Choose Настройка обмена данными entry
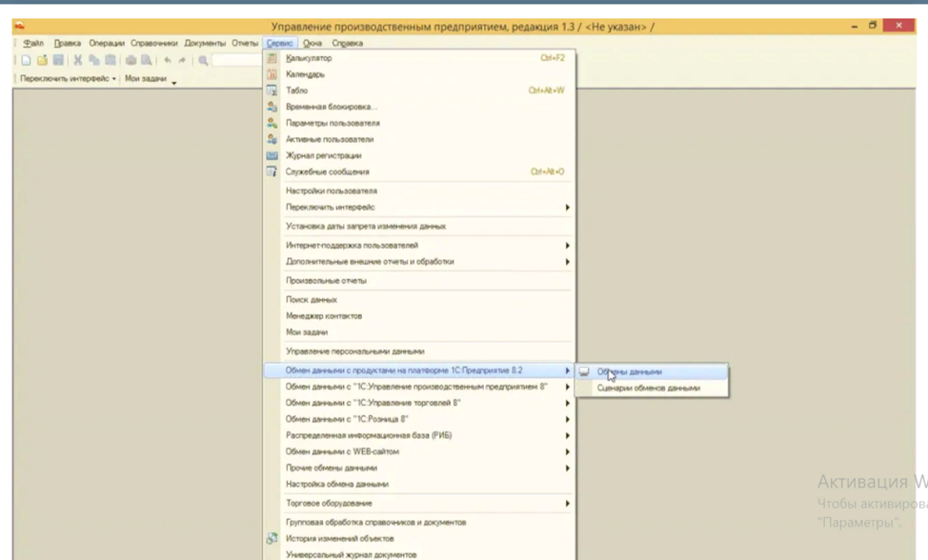The width and height of the screenshot is (928, 560). [419, 485]
